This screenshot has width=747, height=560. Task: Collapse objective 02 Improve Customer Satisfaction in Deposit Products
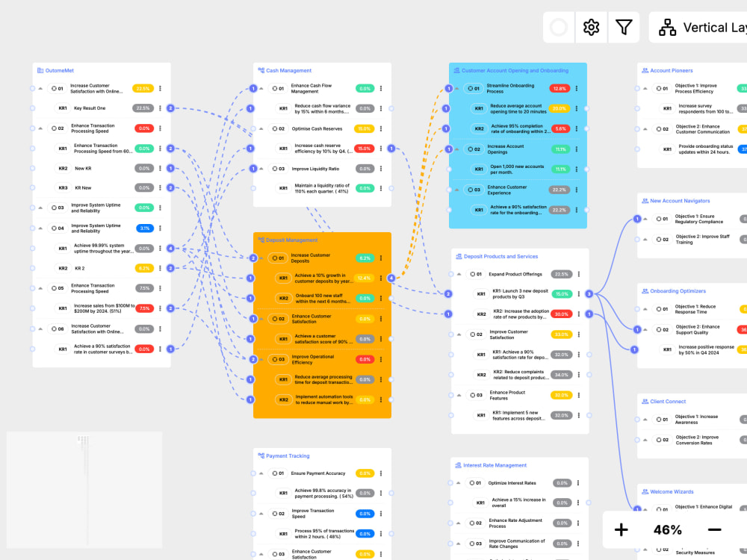(x=459, y=335)
